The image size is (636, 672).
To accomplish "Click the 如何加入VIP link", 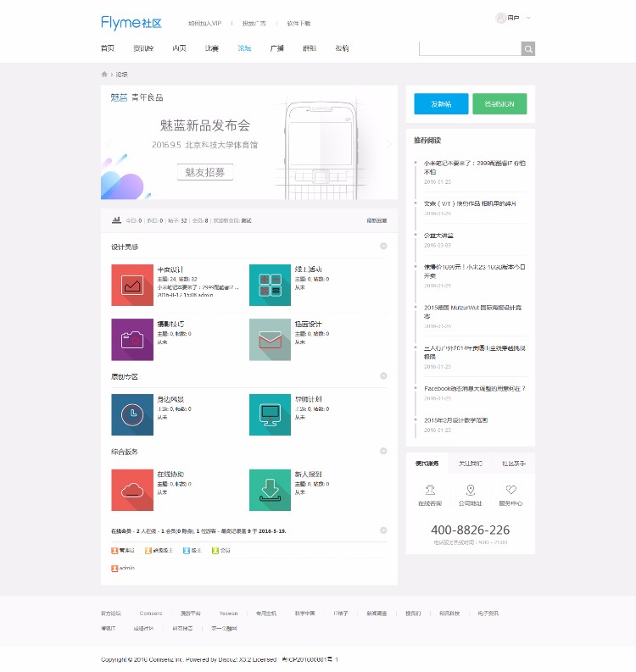I will tap(204, 24).
